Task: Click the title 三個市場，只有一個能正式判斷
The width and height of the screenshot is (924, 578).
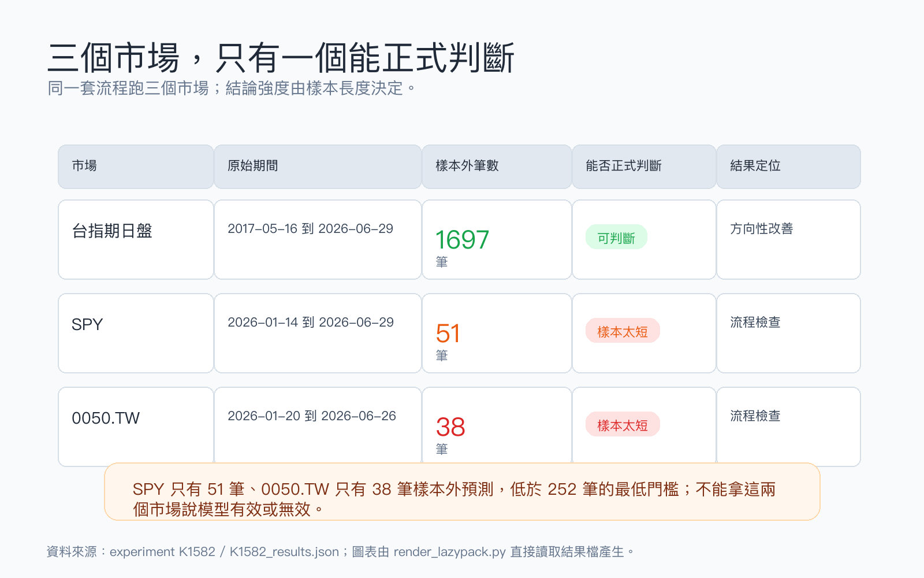Action: [x=281, y=58]
